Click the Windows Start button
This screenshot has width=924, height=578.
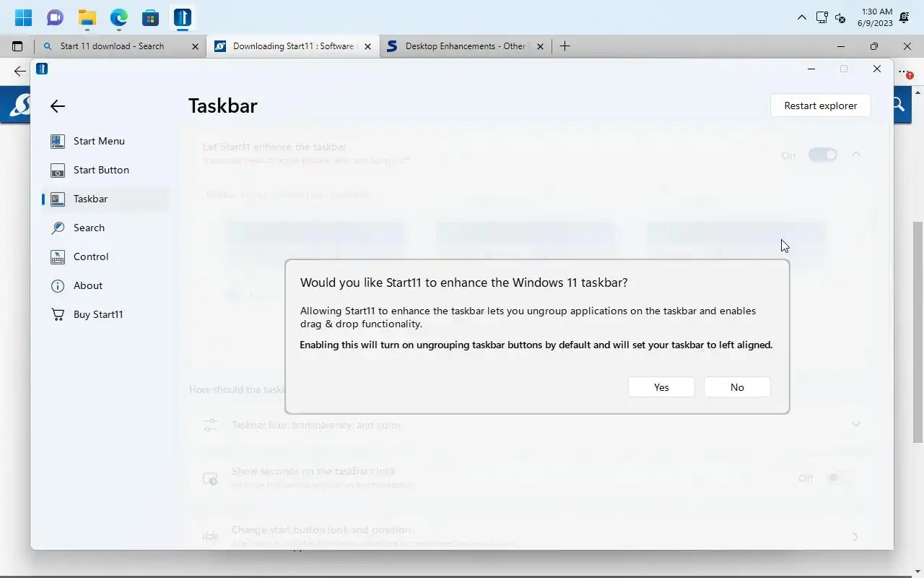click(x=23, y=17)
